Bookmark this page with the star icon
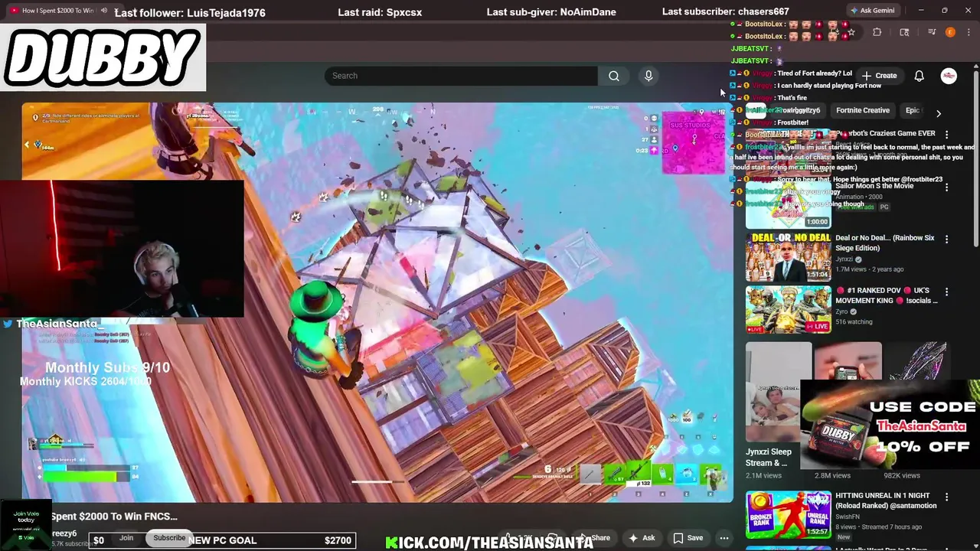980x551 pixels. [851, 32]
